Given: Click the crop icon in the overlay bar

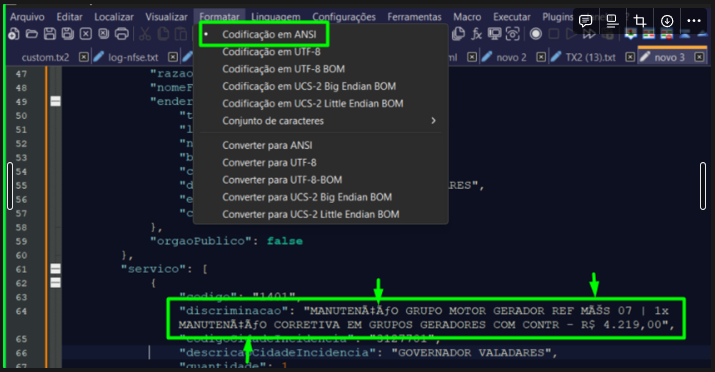Looking at the screenshot, I should coord(640,21).
